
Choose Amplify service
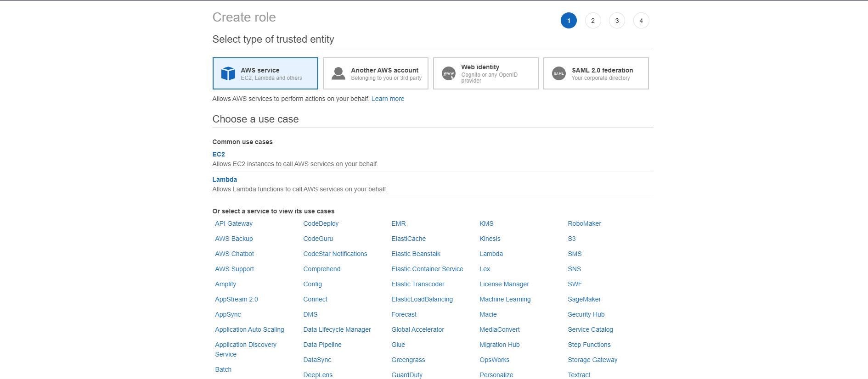coord(225,284)
